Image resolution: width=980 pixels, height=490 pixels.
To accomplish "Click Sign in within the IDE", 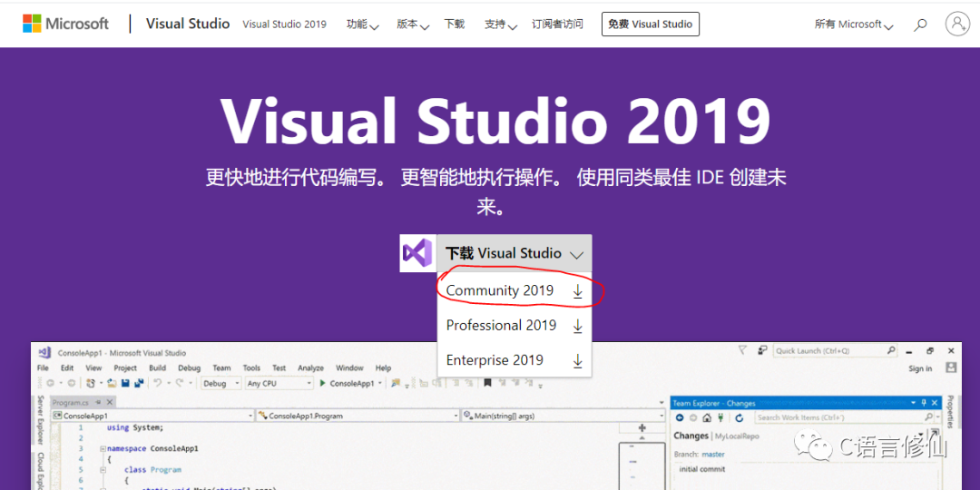I will pos(920,368).
